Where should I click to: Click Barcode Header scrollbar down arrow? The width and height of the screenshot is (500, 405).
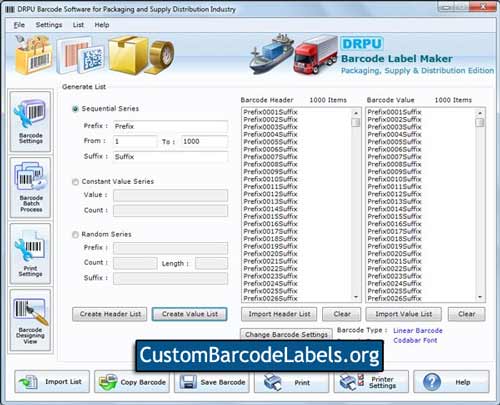356,297
